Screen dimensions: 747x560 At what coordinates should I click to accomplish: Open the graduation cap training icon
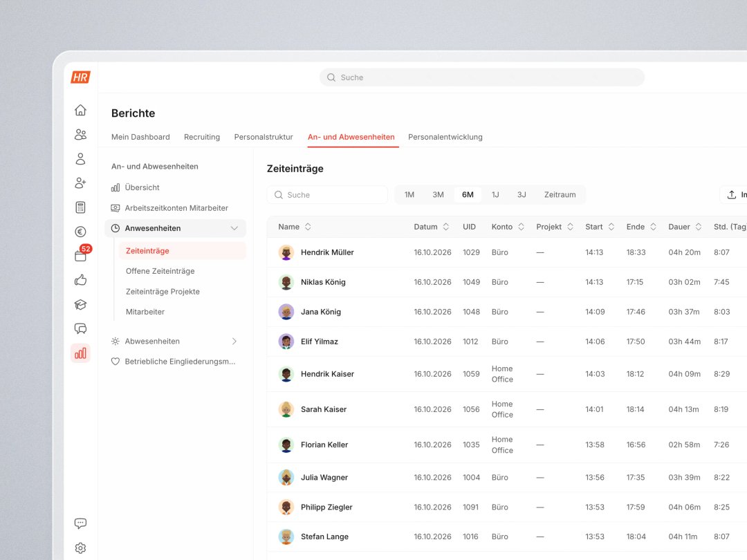pyautogui.click(x=80, y=304)
